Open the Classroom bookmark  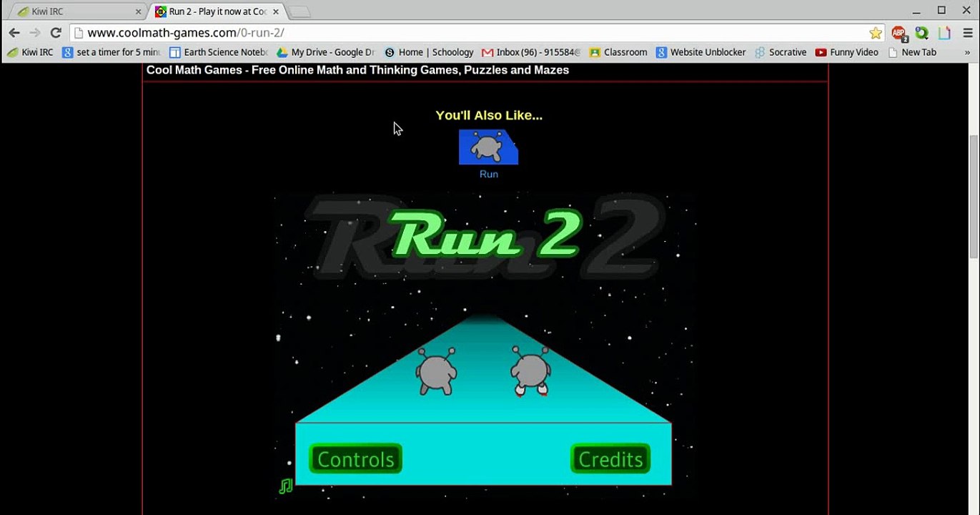(x=618, y=52)
